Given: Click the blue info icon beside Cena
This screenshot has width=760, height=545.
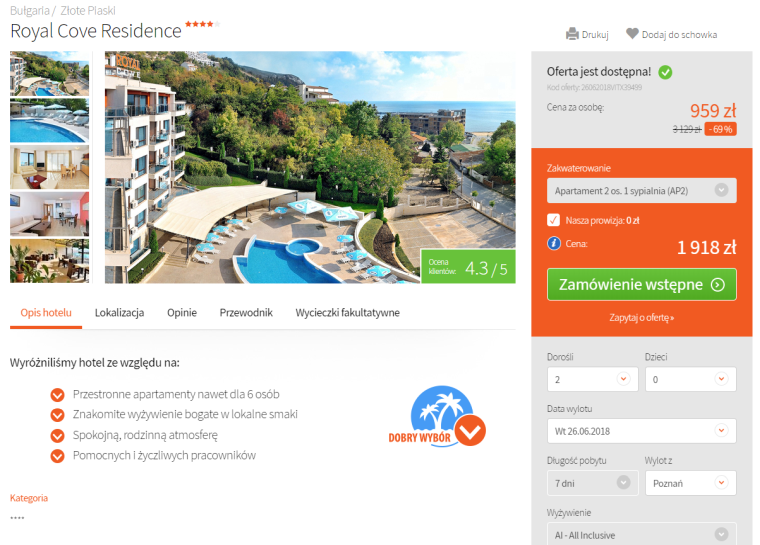Looking at the screenshot, I should point(554,243).
